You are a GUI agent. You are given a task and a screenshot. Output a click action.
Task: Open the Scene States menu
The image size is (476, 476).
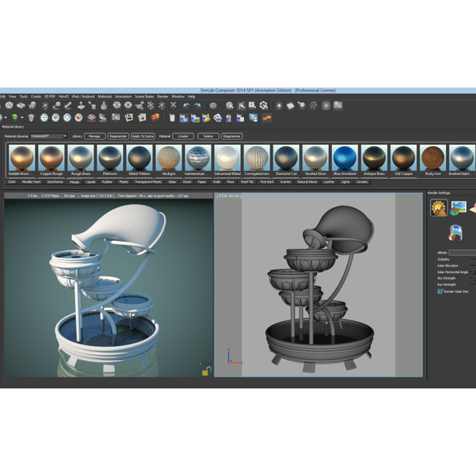pyautogui.click(x=144, y=96)
